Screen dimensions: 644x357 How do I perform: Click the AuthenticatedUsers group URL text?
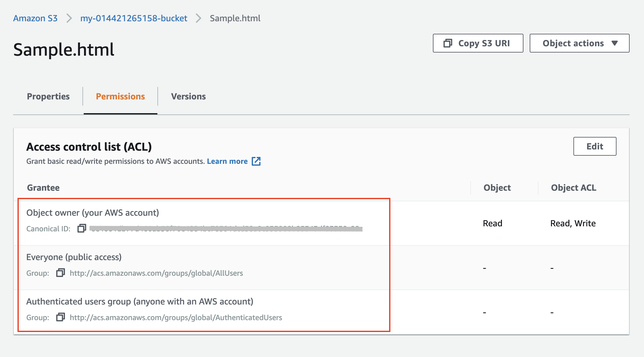click(176, 318)
